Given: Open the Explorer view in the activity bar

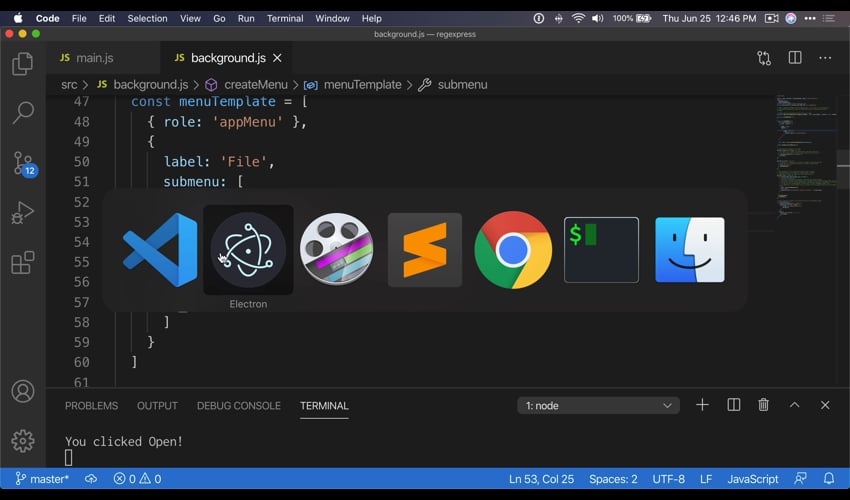Looking at the screenshot, I should [x=23, y=64].
